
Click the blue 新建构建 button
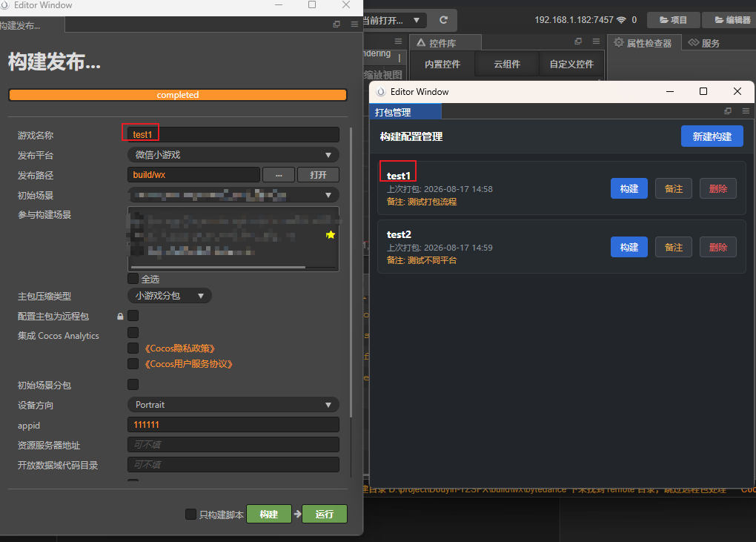[x=712, y=136]
